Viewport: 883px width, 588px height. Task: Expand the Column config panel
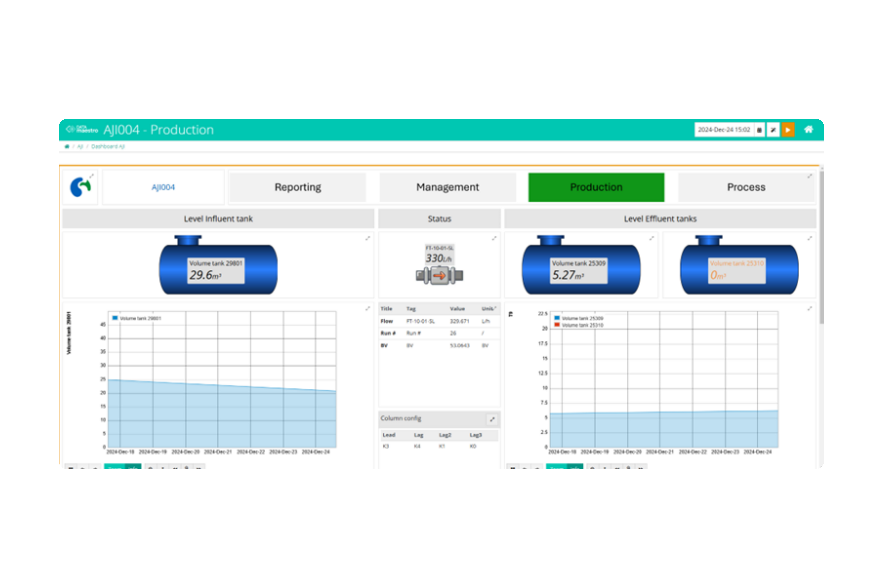click(x=492, y=419)
